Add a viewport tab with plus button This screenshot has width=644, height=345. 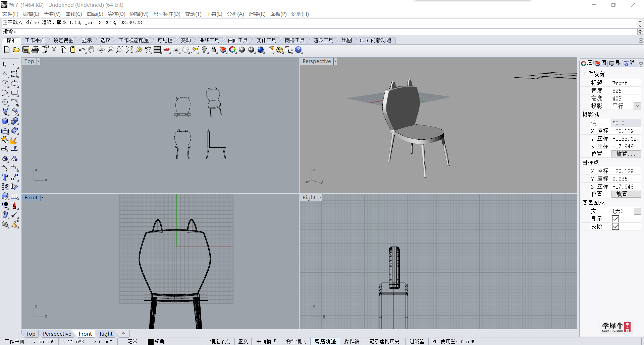pos(123,334)
